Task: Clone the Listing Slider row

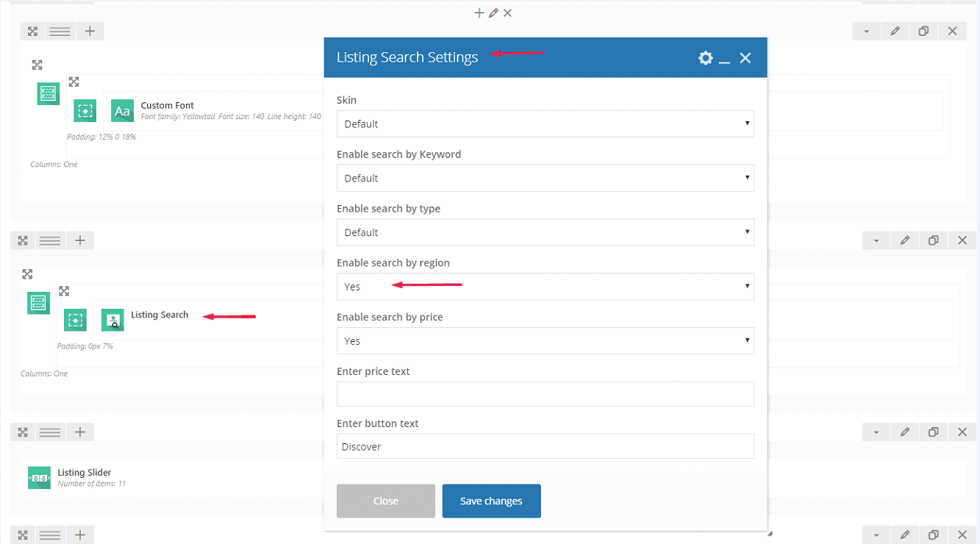Action: 933,432
